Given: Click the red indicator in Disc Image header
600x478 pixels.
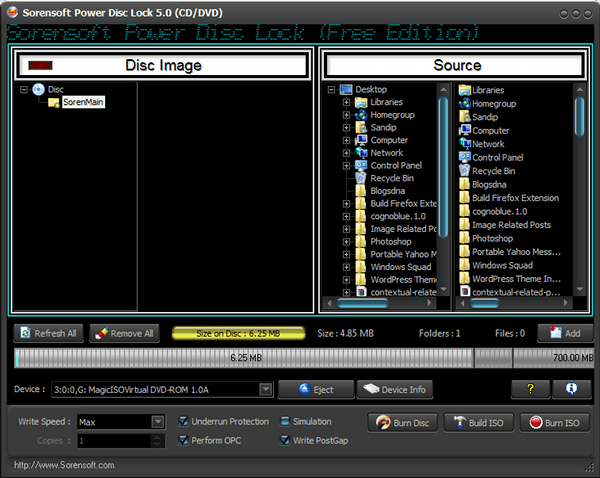Looking at the screenshot, I should (x=40, y=65).
